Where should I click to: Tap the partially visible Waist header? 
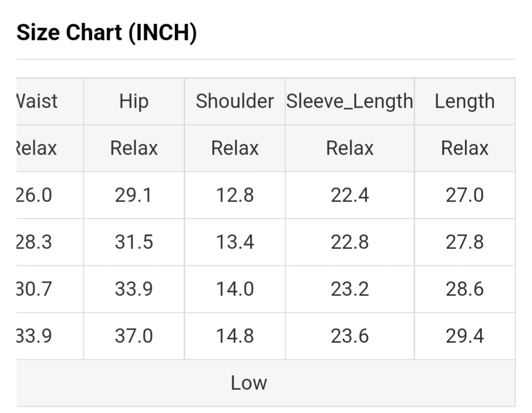click(37, 101)
